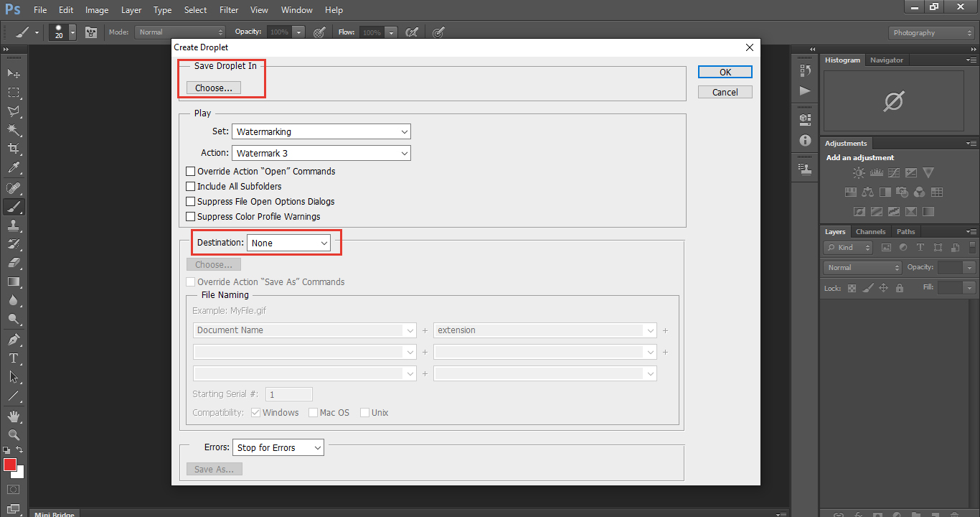Check Suppress File Open Options Dialogs
Screen dimensions: 980x517
tap(191, 202)
